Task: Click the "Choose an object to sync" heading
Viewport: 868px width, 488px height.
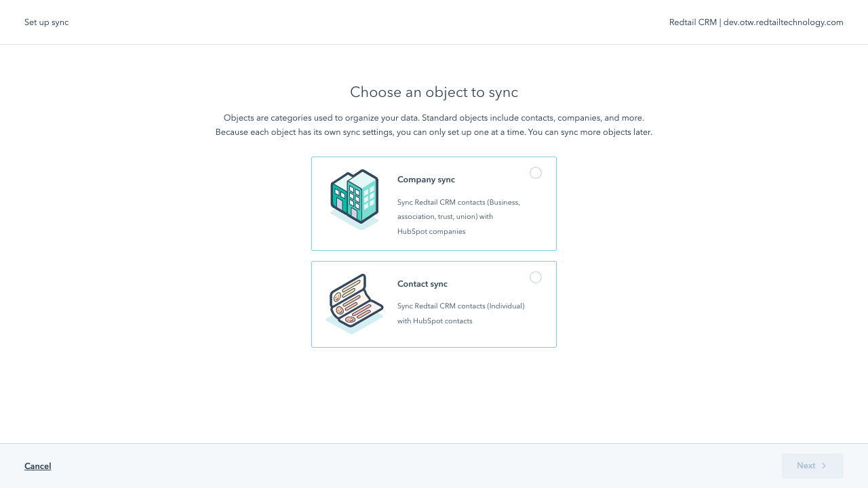Action: (x=434, y=92)
